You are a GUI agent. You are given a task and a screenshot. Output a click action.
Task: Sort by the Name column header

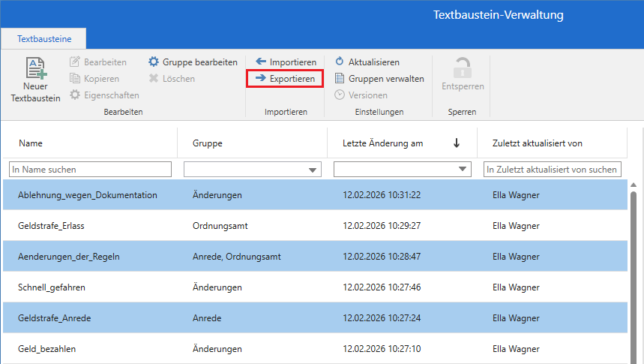31,143
